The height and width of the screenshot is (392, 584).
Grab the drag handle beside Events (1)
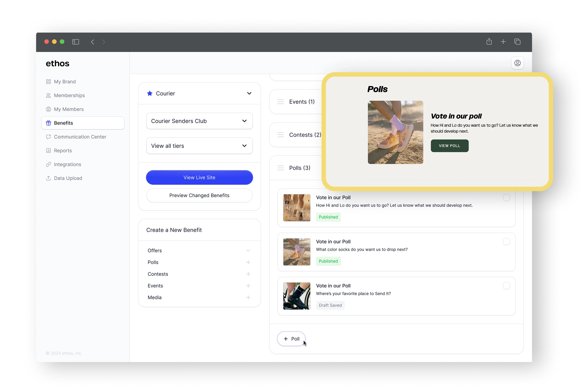click(281, 102)
